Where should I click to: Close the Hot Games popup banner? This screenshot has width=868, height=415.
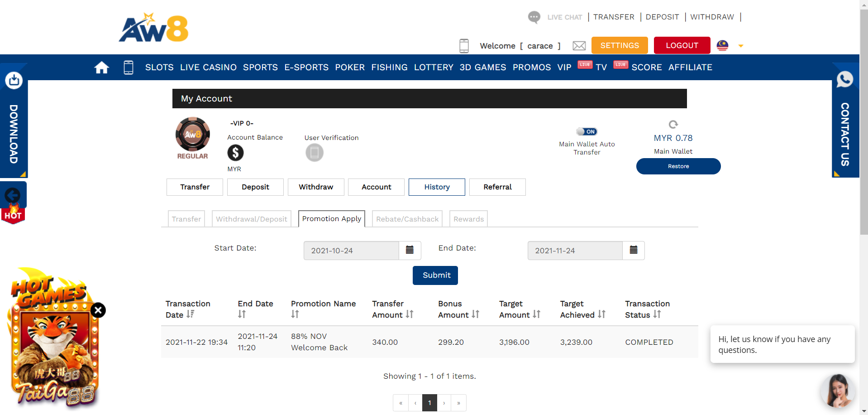click(x=98, y=310)
